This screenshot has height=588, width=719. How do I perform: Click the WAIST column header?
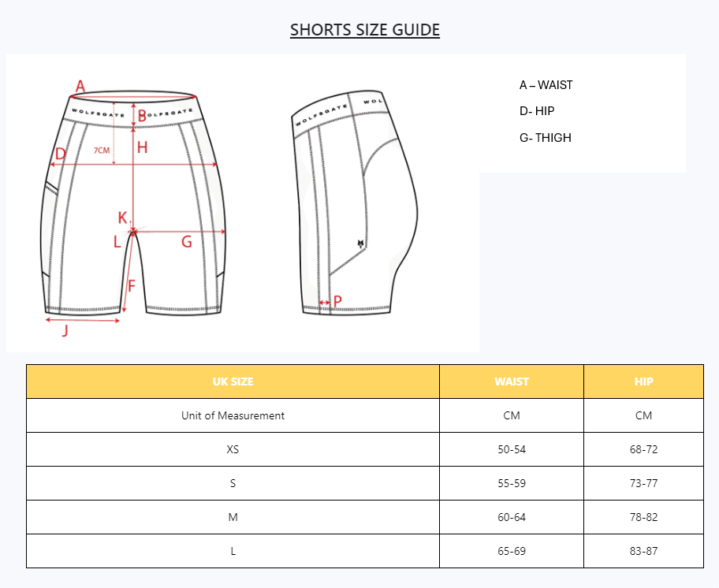point(512,381)
